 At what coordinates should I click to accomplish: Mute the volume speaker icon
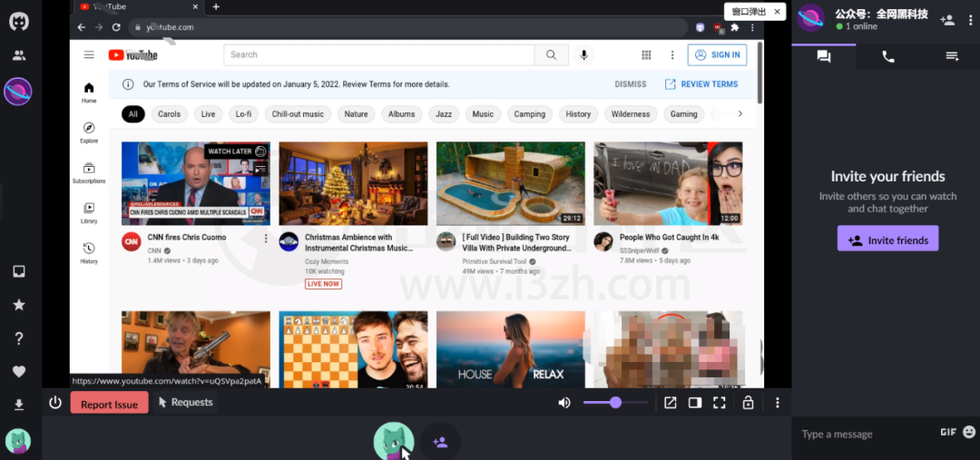564,403
